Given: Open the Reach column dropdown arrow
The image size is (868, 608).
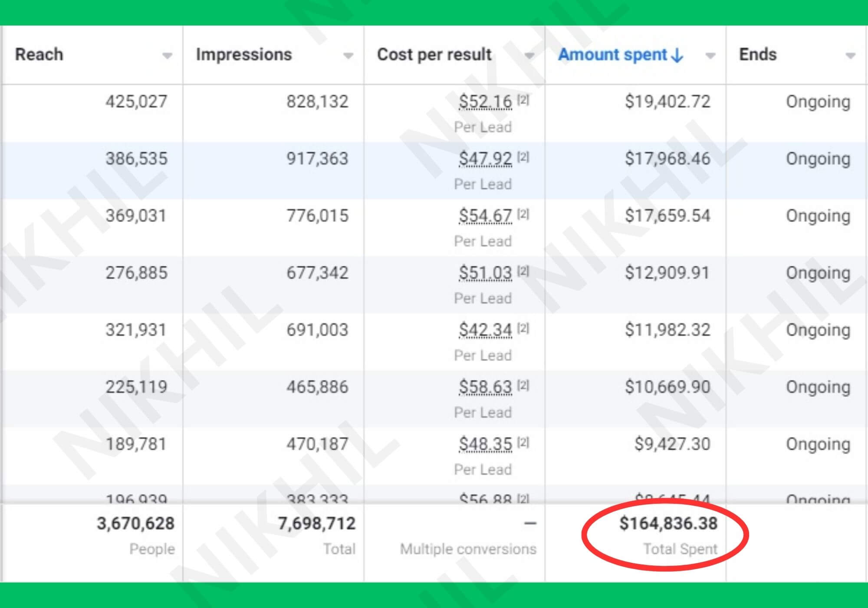Looking at the screenshot, I should tap(167, 56).
